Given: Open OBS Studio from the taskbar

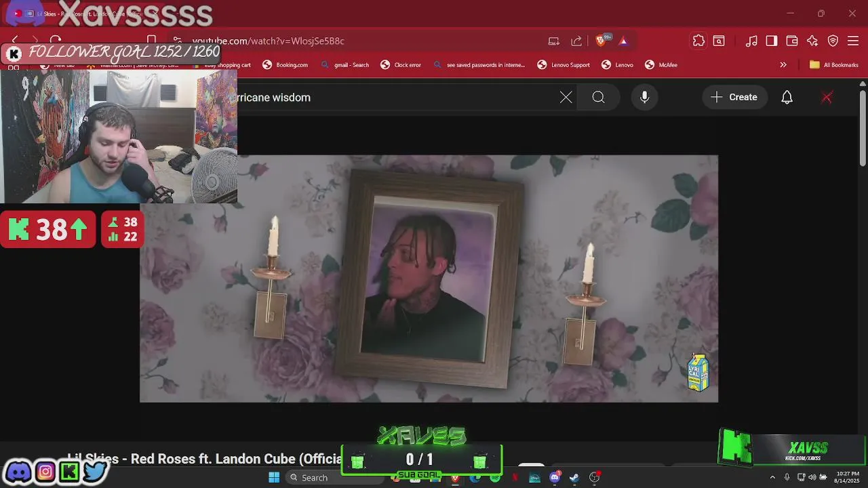Looking at the screenshot, I should 595,478.
